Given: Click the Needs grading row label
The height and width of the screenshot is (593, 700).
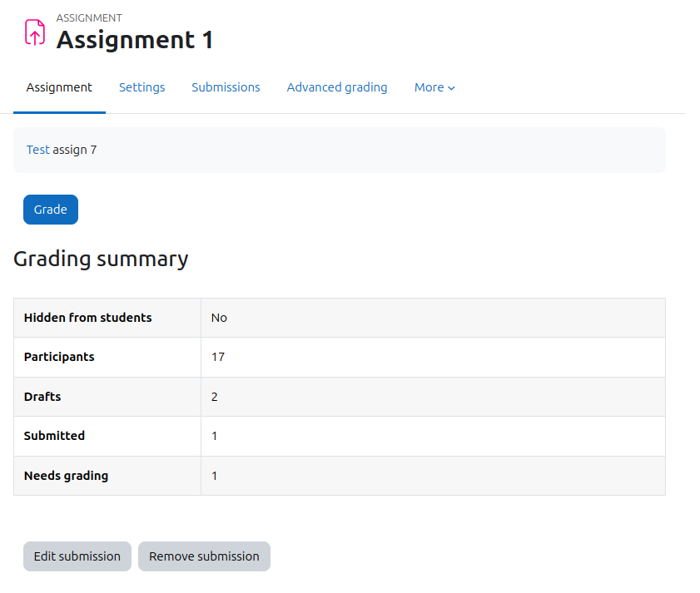Looking at the screenshot, I should [x=66, y=476].
